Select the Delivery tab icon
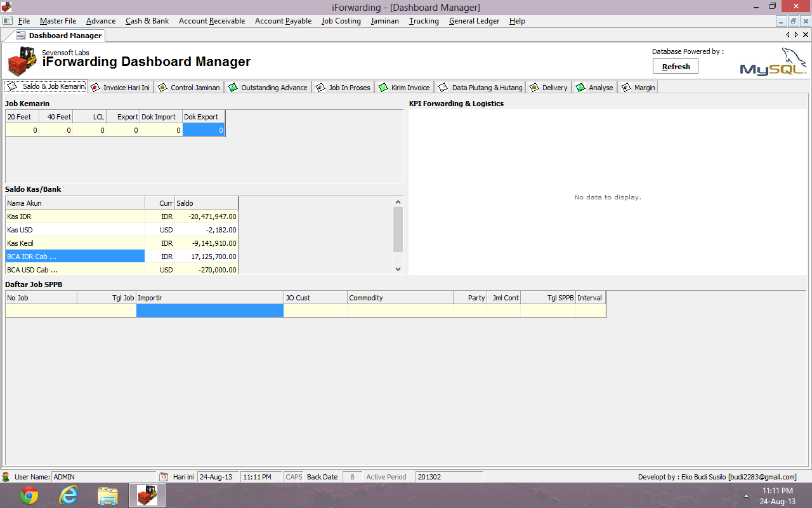This screenshot has height=508, width=812. (534, 87)
